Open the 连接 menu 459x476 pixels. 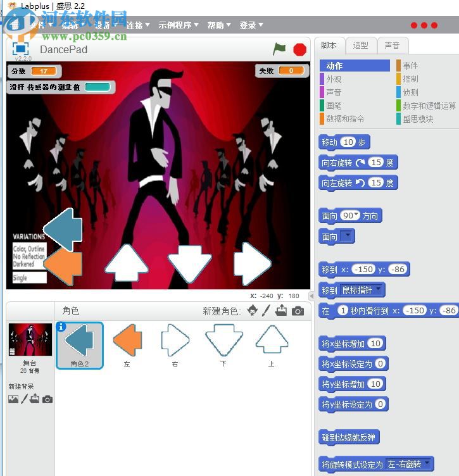(x=138, y=25)
